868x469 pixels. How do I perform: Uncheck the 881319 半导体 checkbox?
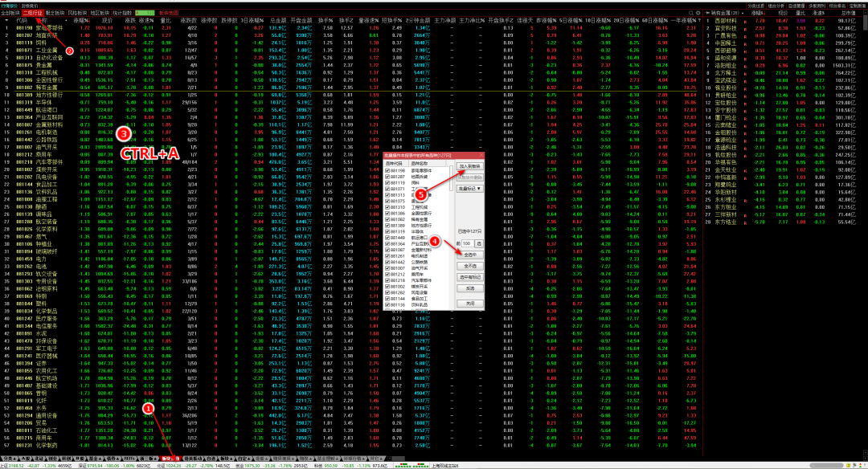(387, 231)
